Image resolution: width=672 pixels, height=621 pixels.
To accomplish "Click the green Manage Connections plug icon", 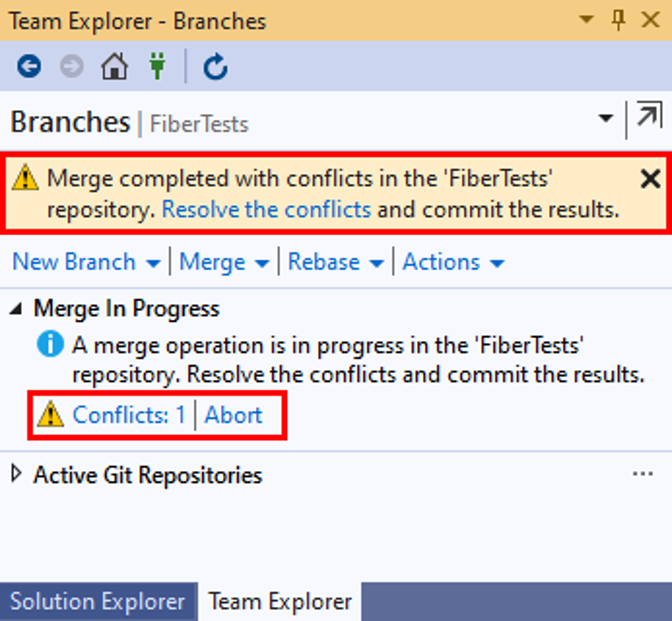I will [157, 67].
